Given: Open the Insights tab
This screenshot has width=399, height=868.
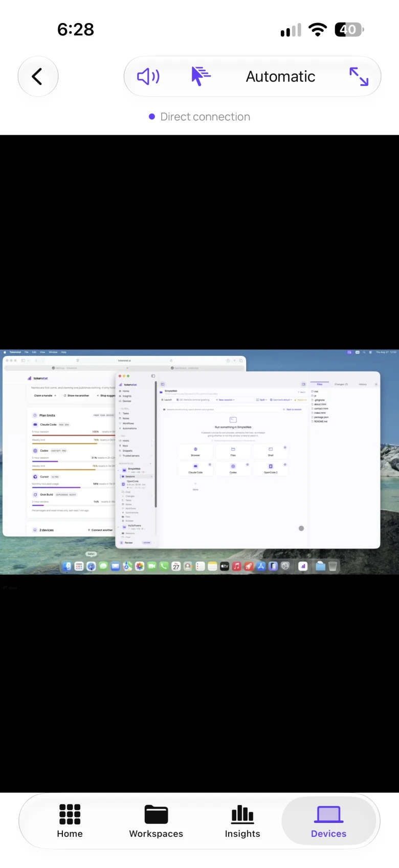Looking at the screenshot, I should point(242,821).
